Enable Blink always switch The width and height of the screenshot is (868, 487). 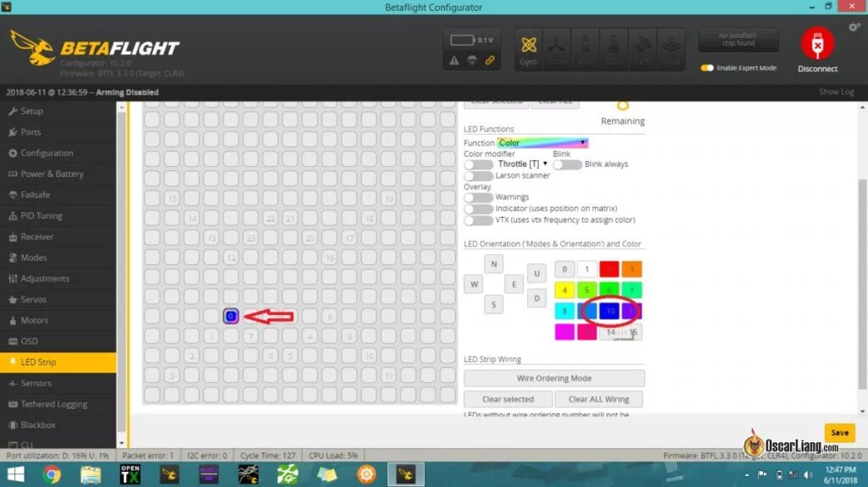click(x=567, y=164)
